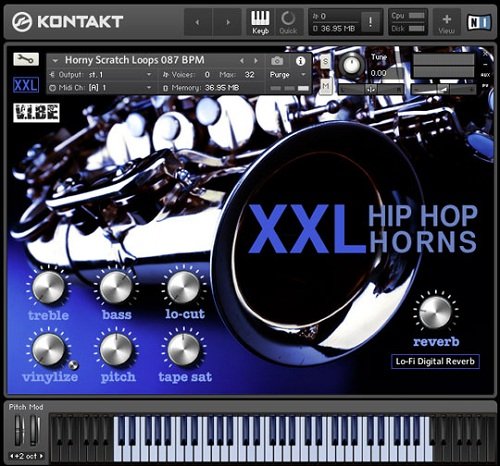This screenshot has height=466, width=500.
Task: Click the bass knob
Action: (x=116, y=287)
